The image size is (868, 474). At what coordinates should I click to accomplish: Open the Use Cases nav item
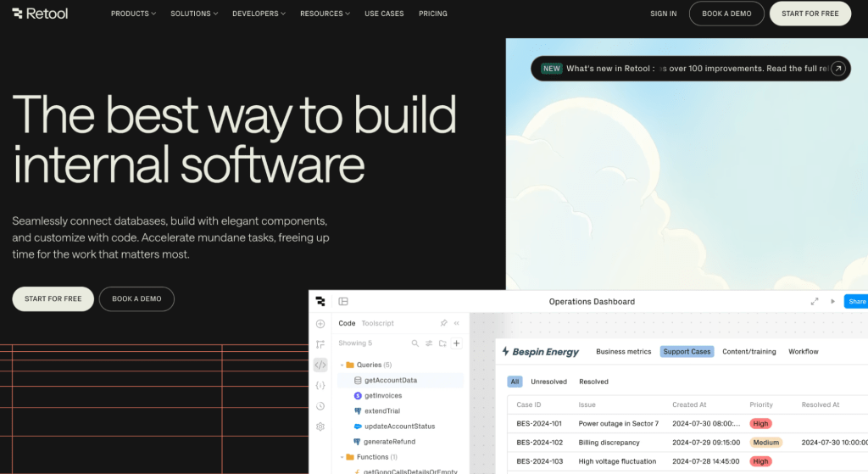pyautogui.click(x=384, y=14)
